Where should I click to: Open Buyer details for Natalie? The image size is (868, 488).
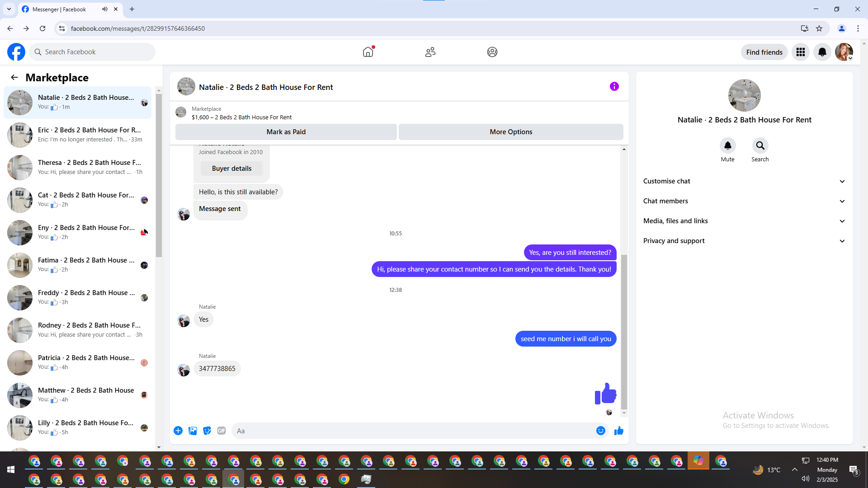coord(231,169)
